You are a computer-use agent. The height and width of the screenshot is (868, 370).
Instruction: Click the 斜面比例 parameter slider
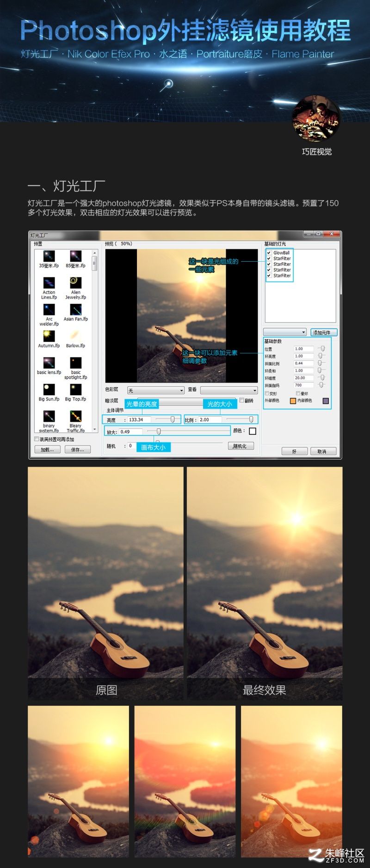pyautogui.click(x=320, y=363)
